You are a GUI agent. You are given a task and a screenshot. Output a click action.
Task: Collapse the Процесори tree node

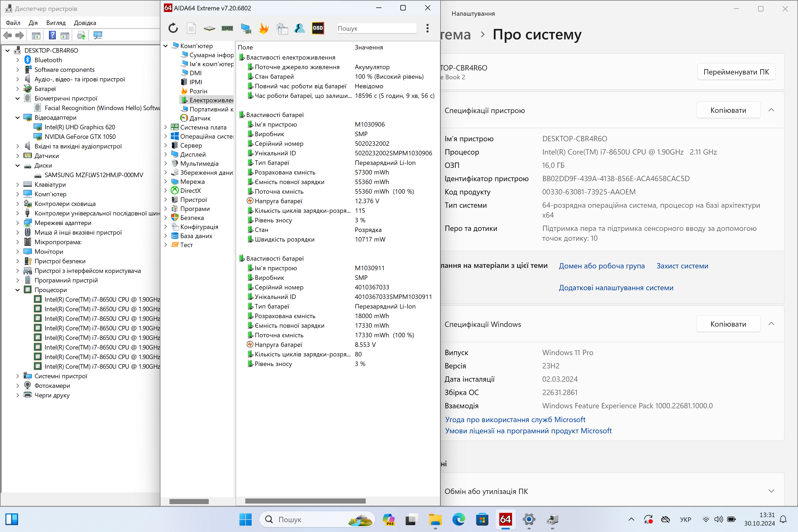point(18,290)
